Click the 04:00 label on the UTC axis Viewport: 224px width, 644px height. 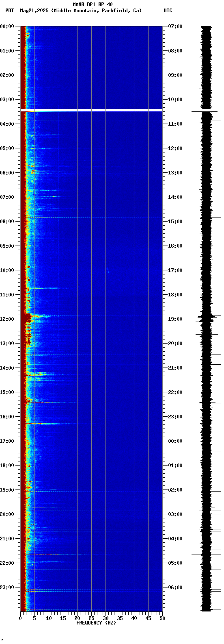pos(175,539)
